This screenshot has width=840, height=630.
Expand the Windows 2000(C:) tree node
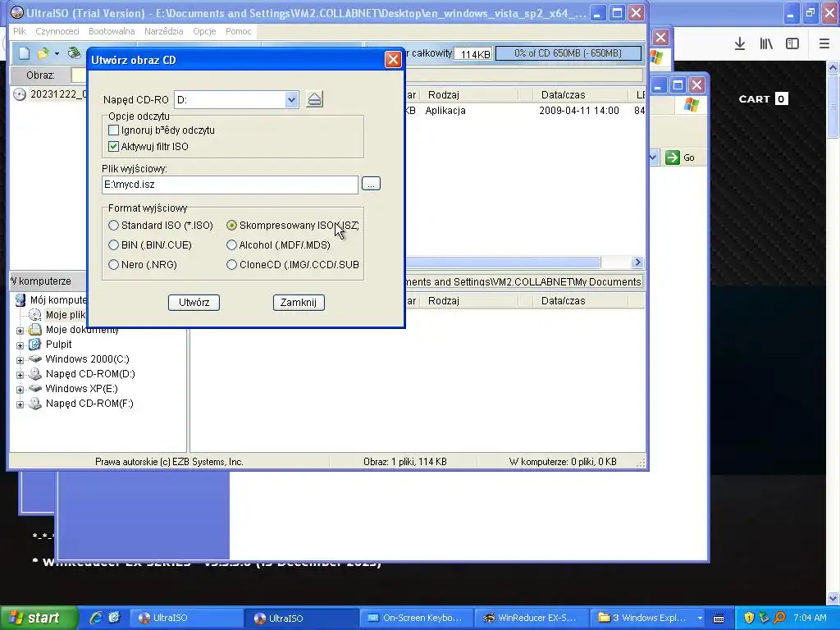(x=20, y=360)
